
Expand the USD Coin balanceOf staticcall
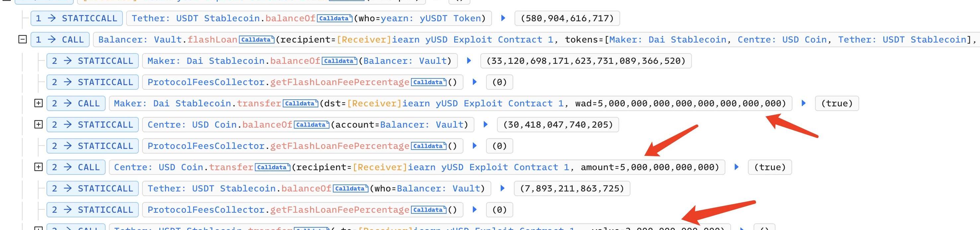pos(39,125)
